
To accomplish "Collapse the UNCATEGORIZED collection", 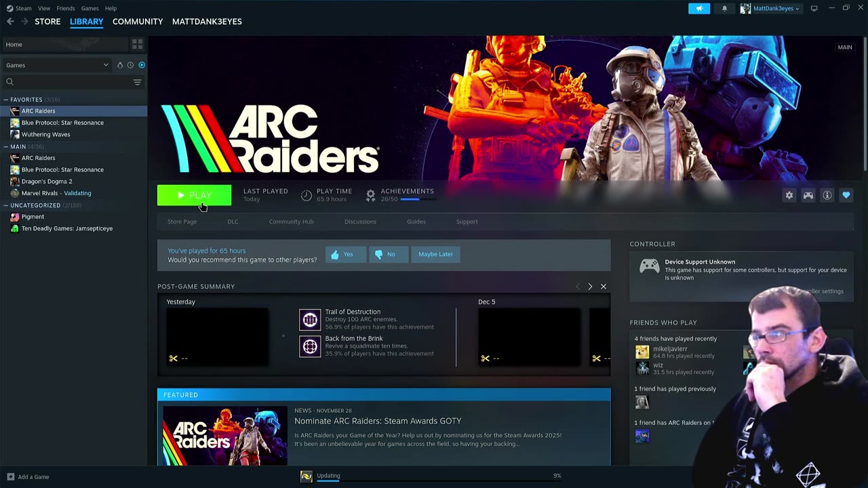I will [6, 205].
